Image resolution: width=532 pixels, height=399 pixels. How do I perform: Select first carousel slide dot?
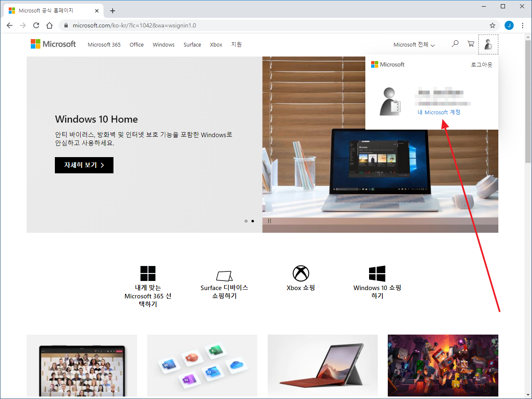tap(246, 221)
